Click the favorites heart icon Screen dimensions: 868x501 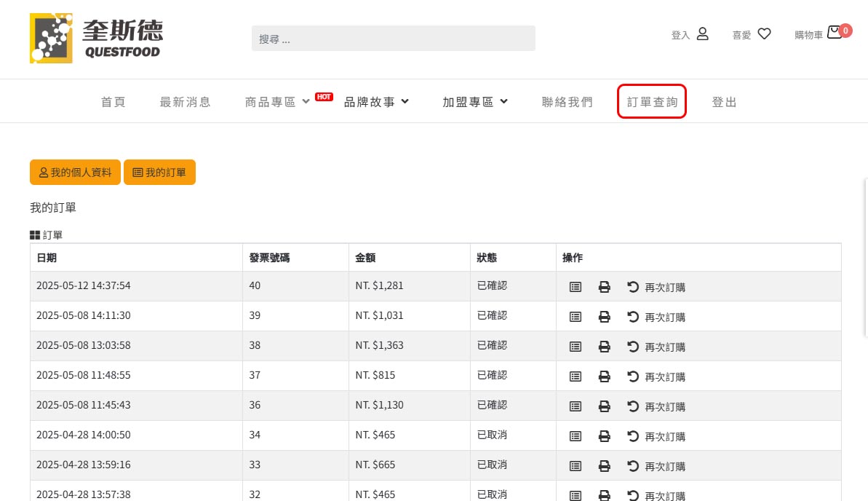click(764, 33)
